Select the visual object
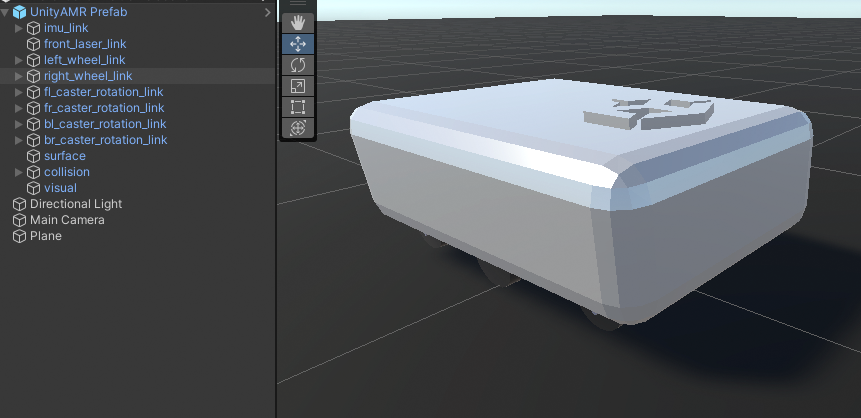Screen dimensions: 861x418 click(x=60, y=188)
